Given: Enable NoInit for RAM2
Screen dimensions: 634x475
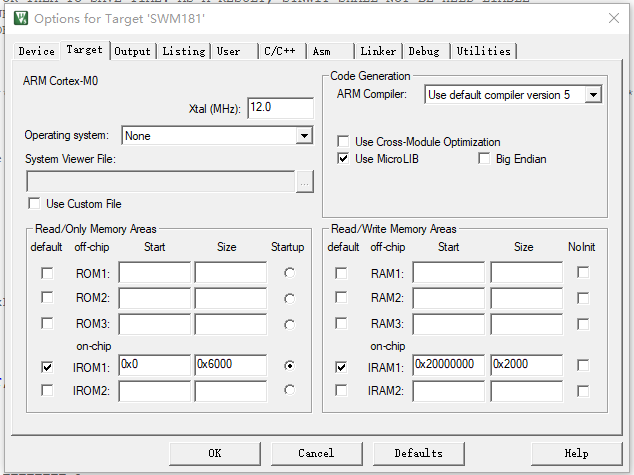Looking at the screenshot, I should (x=583, y=298).
